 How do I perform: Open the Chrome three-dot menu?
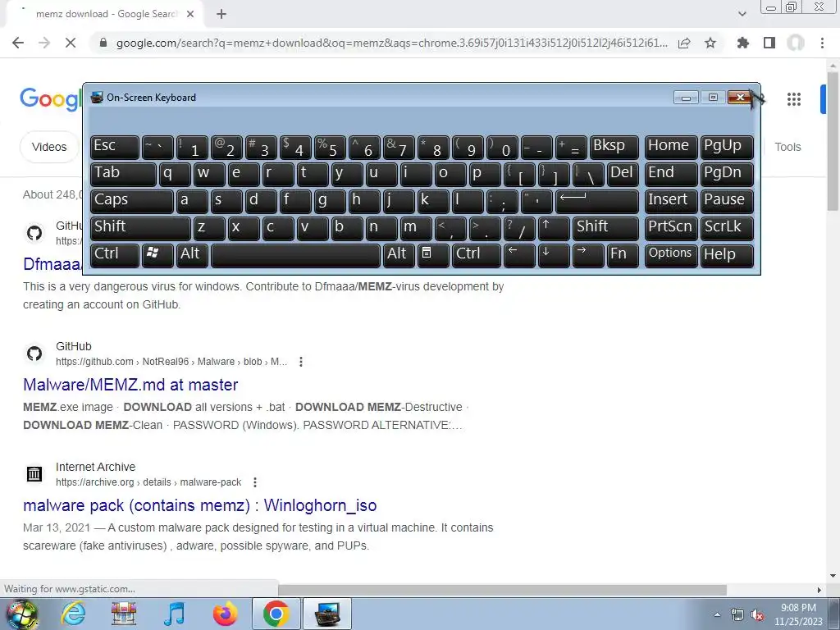(x=822, y=43)
